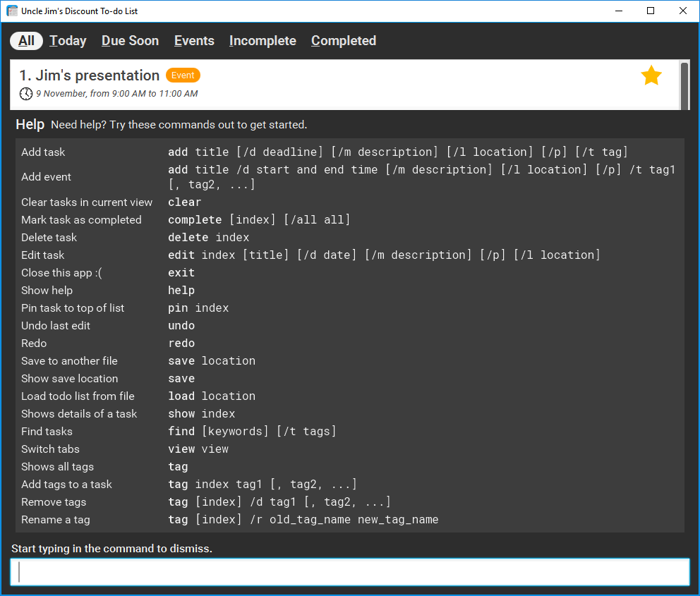
Task: Click 'Close this app :(' label
Action: [61, 272]
